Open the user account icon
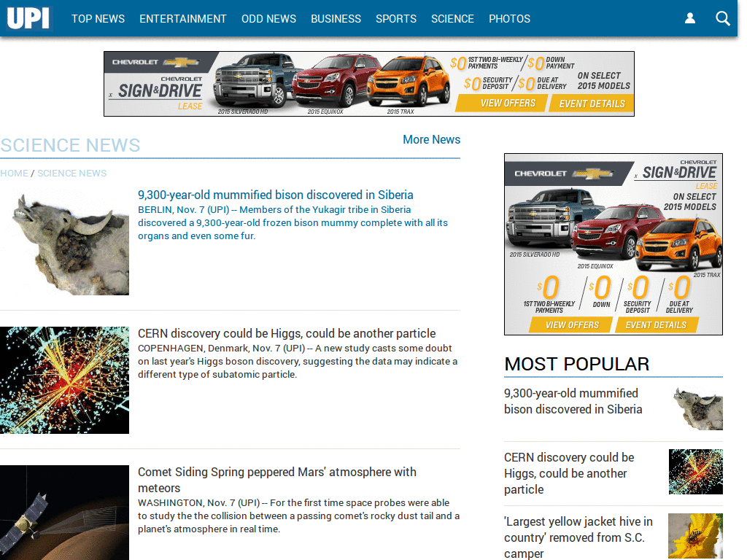Image resolution: width=747 pixels, height=560 pixels. tap(690, 18)
